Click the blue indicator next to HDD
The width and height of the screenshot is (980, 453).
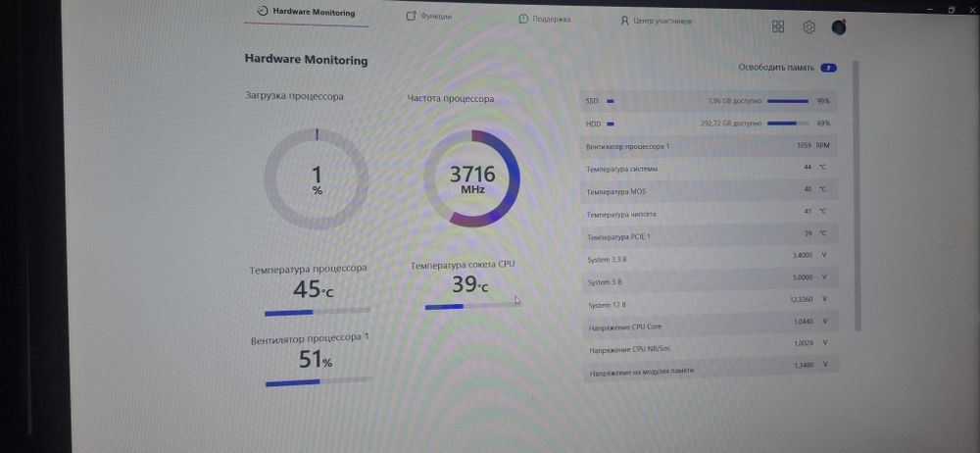[610, 124]
